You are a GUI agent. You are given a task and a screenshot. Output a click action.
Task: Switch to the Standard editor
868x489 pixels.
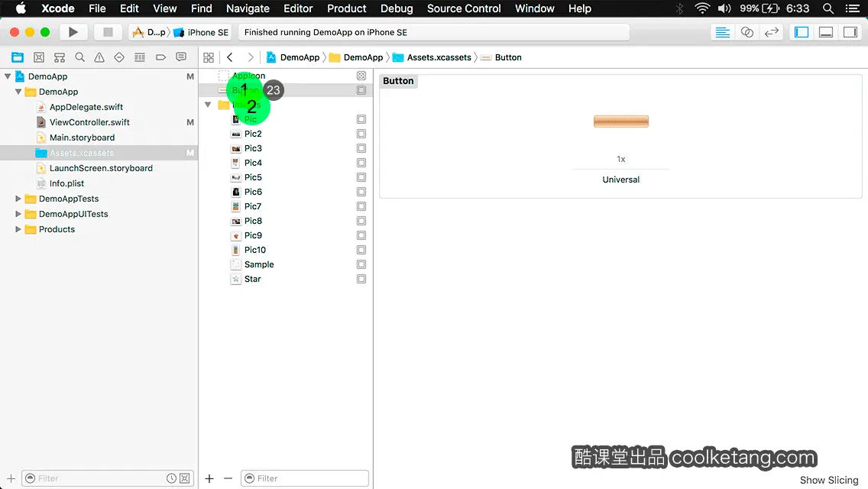[x=722, y=32]
